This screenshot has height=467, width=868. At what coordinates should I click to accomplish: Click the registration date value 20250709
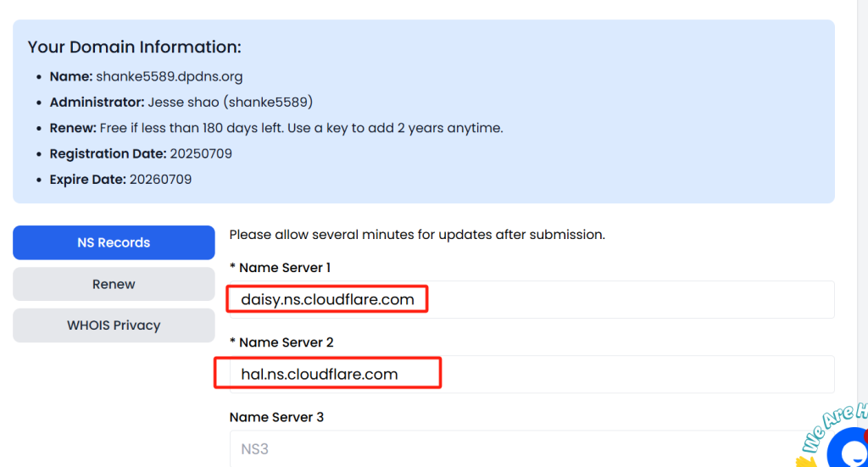pyautogui.click(x=201, y=154)
